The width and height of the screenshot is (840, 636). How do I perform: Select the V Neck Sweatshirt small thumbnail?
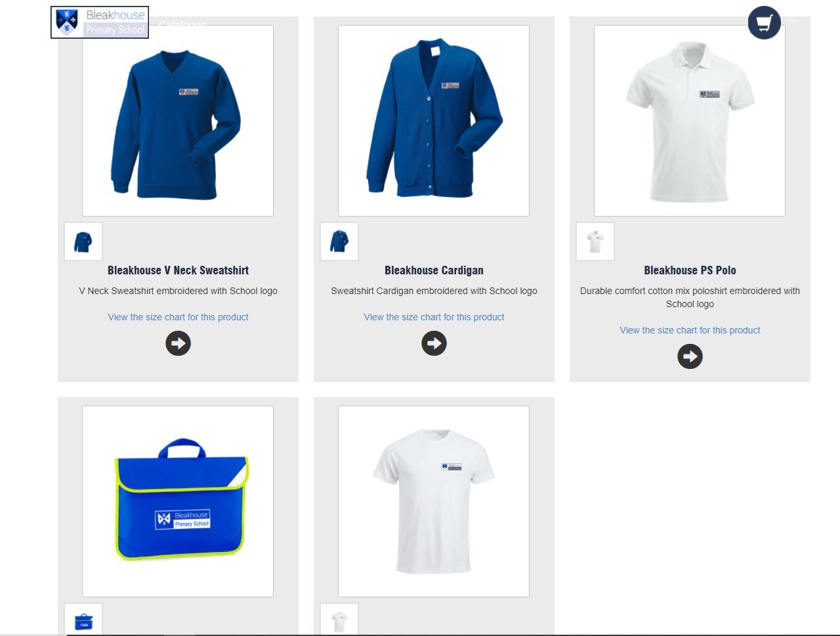point(83,242)
